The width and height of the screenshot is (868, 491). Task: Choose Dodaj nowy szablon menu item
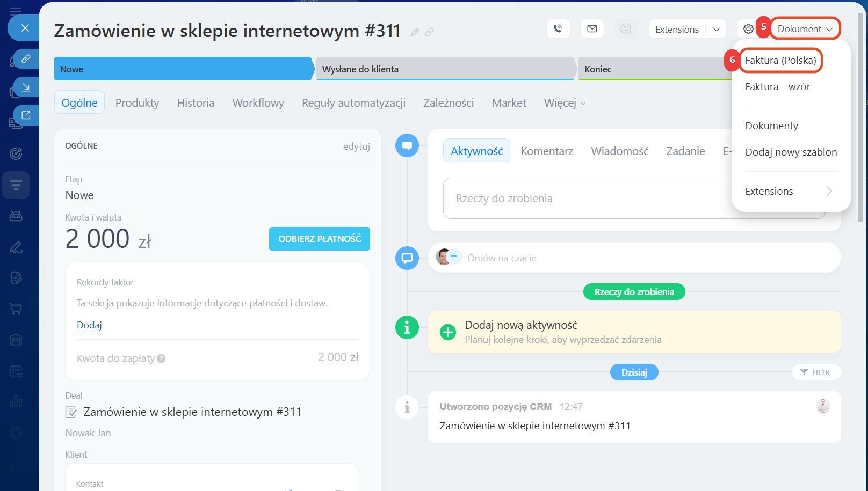[791, 152]
